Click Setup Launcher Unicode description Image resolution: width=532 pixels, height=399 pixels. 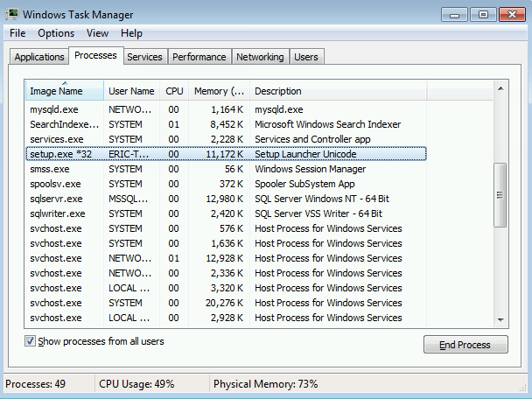(x=305, y=154)
